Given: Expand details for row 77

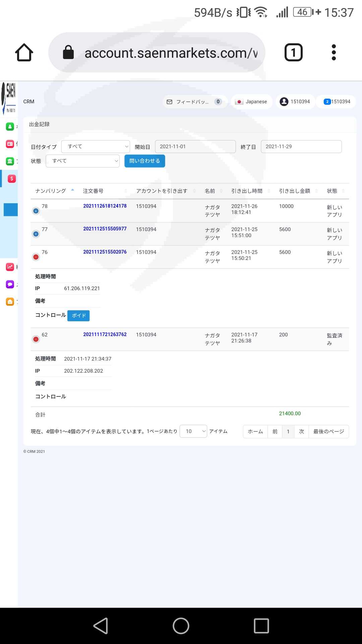Looking at the screenshot, I should coord(36,234).
